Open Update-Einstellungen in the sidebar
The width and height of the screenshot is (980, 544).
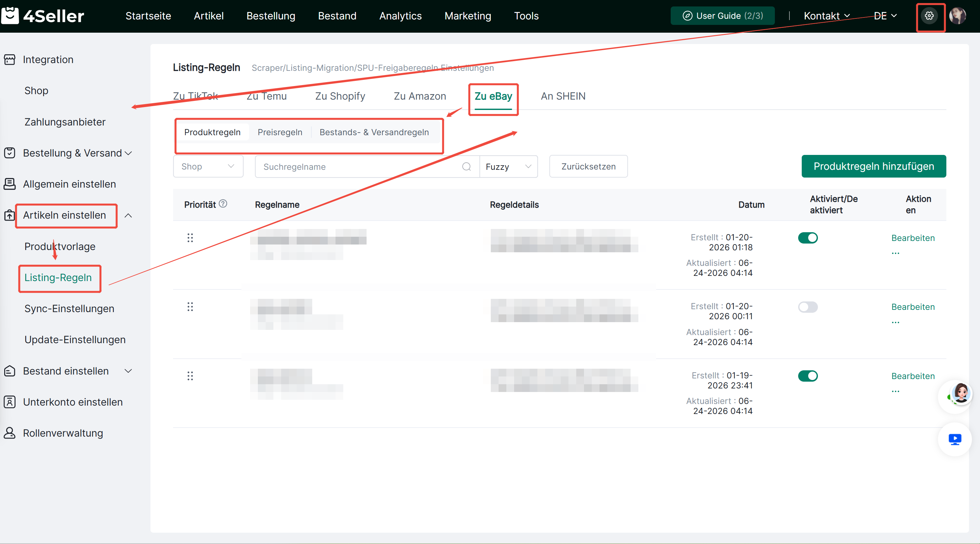click(x=75, y=340)
